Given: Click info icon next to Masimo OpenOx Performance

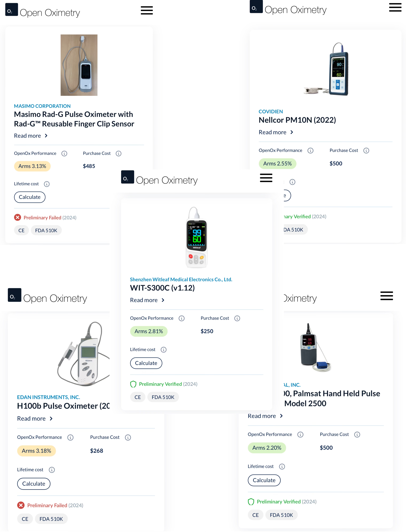Looking at the screenshot, I should tap(64, 153).
